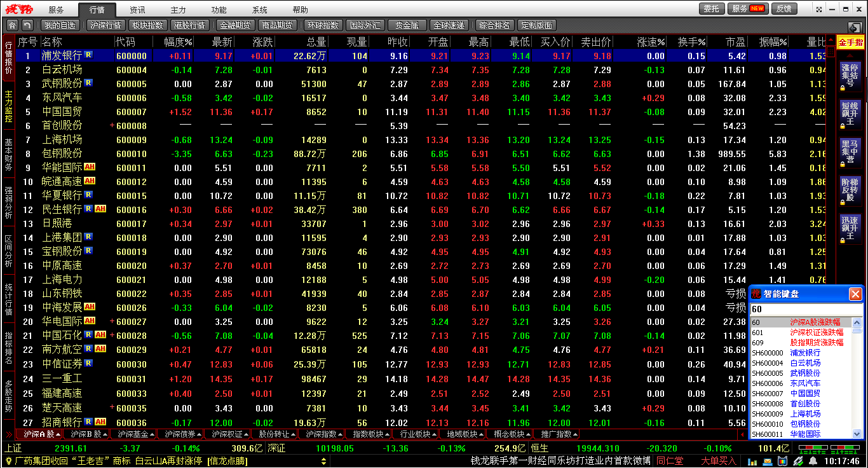Open the 金手指 panel button

(x=850, y=43)
